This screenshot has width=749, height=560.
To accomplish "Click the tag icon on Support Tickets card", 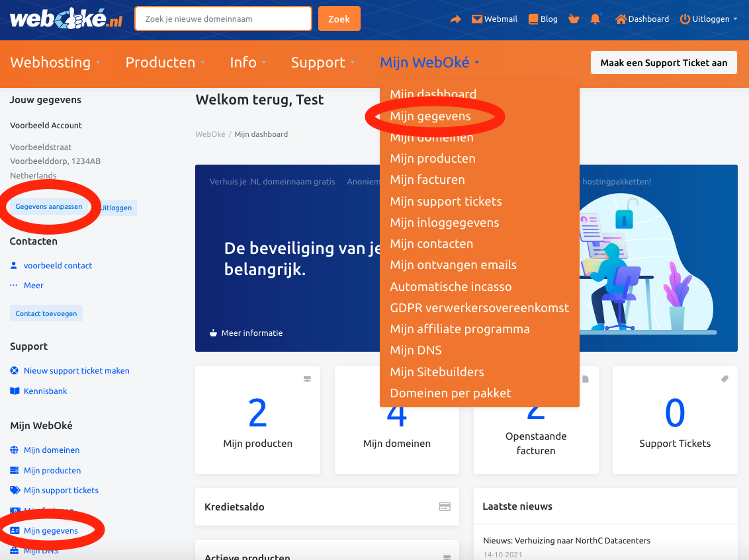I will [x=725, y=379].
